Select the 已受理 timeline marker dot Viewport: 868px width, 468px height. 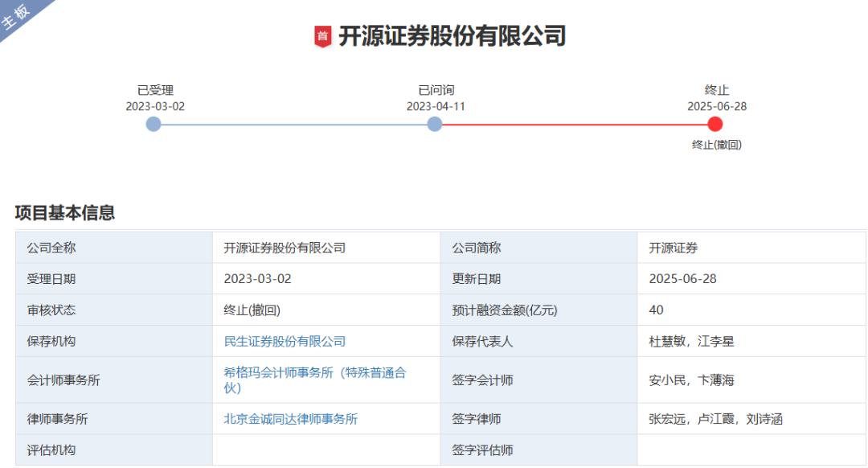click(154, 124)
